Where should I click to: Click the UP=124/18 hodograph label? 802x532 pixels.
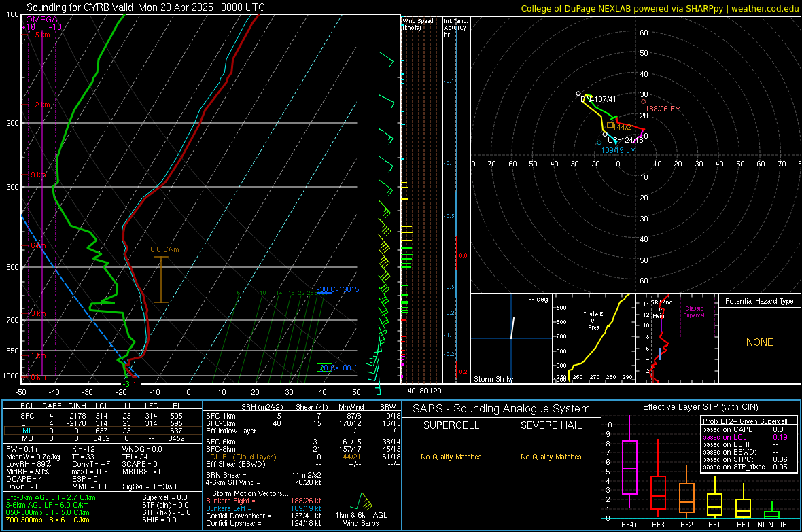(625, 140)
